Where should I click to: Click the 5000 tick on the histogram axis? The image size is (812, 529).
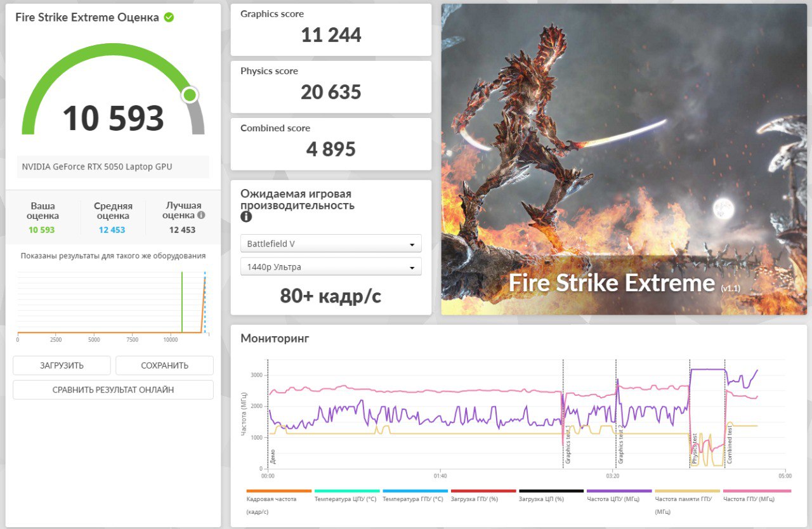(x=94, y=340)
